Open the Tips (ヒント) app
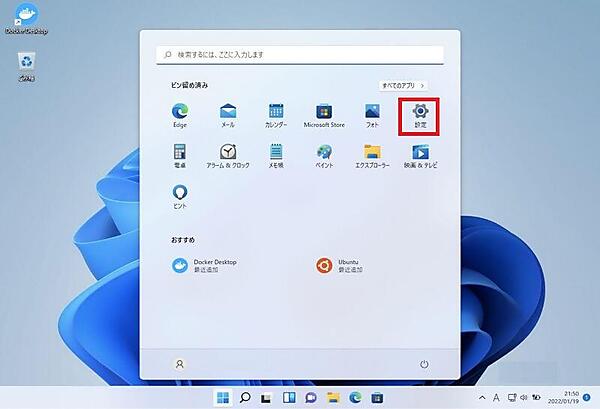The width and height of the screenshot is (600, 409). pyautogui.click(x=180, y=197)
